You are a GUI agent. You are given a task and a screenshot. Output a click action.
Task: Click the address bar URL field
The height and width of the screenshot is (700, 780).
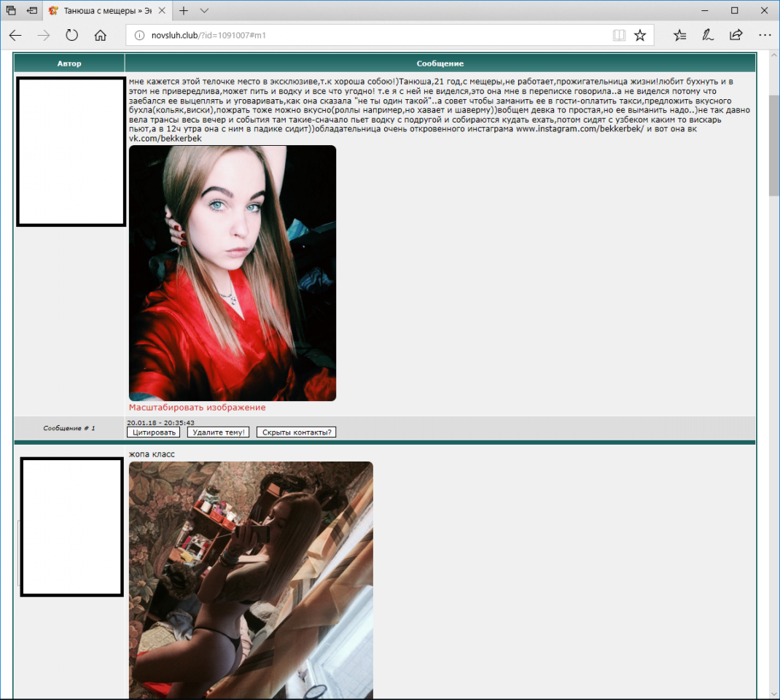click(x=364, y=35)
